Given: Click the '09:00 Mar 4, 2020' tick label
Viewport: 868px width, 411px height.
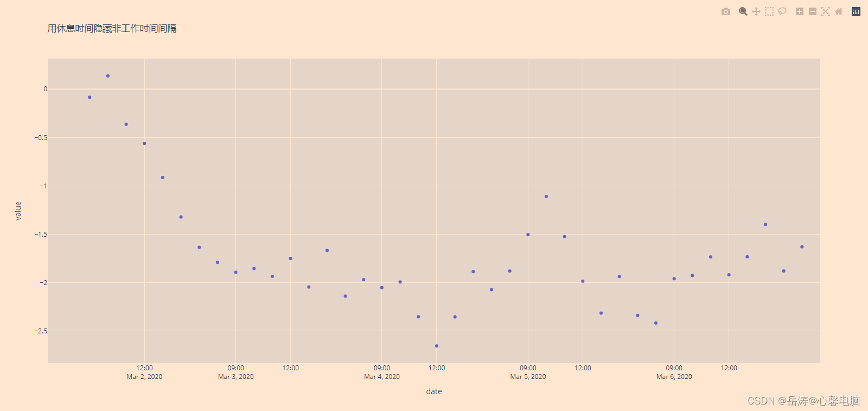Looking at the screenshot, I should click(x=382, y=372).
